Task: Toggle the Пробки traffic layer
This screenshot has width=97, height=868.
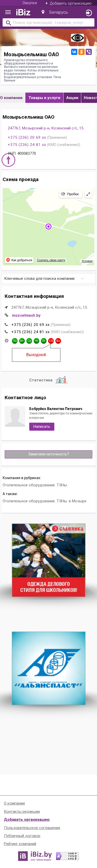Action: coord(70,194)
